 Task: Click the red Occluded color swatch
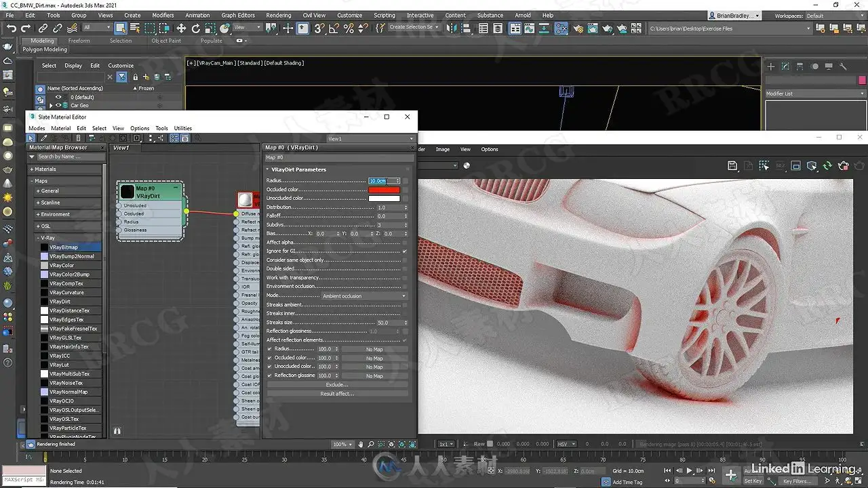384,190
